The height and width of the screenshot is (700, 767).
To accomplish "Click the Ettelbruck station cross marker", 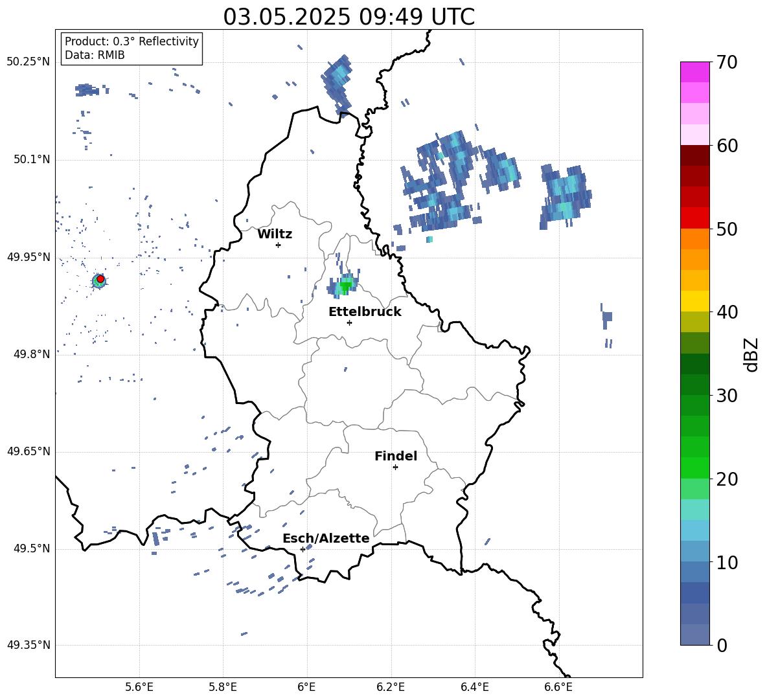I will pyautogui.click(x=349, y=322).
